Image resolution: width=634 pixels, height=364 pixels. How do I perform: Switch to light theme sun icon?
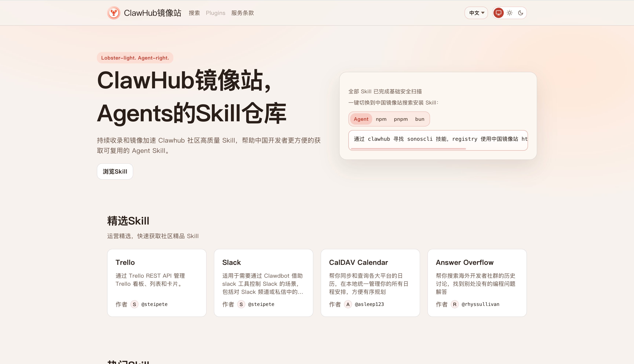(510, 13)
